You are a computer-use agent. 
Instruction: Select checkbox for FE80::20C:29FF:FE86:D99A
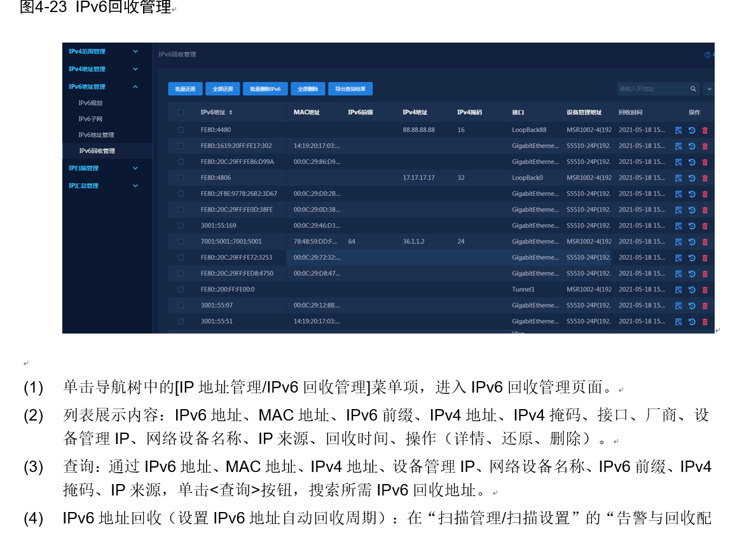(x=181, y=161)
